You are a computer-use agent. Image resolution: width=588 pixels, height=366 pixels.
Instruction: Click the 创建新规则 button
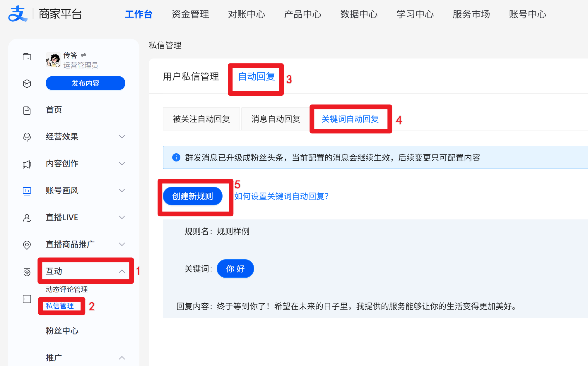coord(192,196)
